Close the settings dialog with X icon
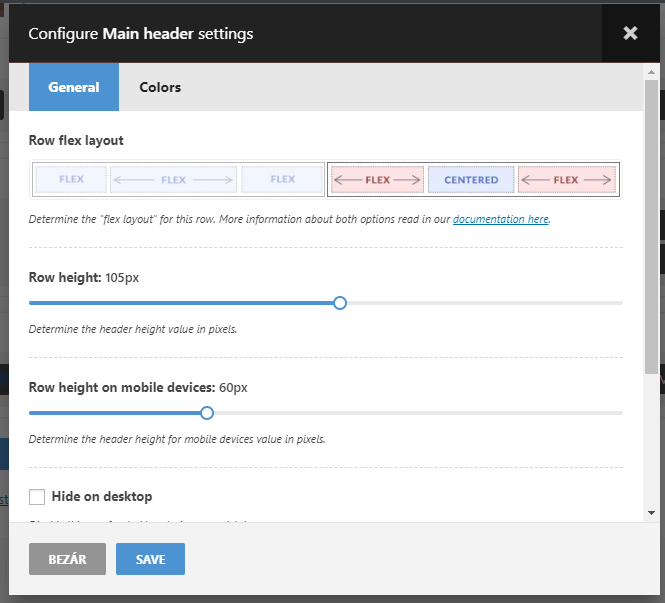The image size is (665, 603). [630, 33]
